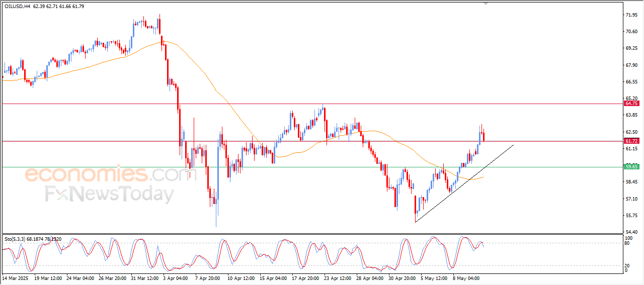Select the red 64.75 price tag
The image size is (644, 285).
pyautogui.click(x=631, y=103)
